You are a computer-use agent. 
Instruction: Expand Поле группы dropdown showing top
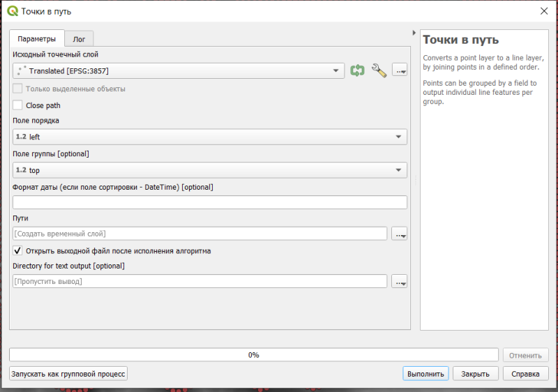click(210, 170)
